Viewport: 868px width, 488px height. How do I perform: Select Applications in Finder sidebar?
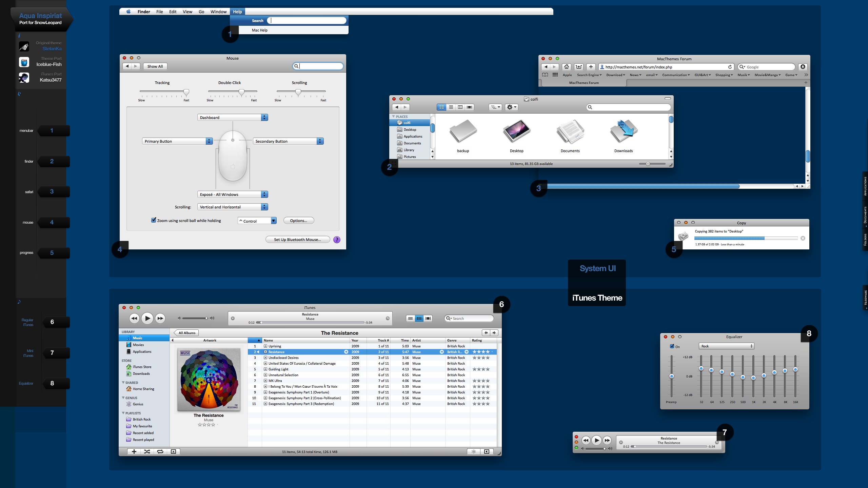[410, 136]
